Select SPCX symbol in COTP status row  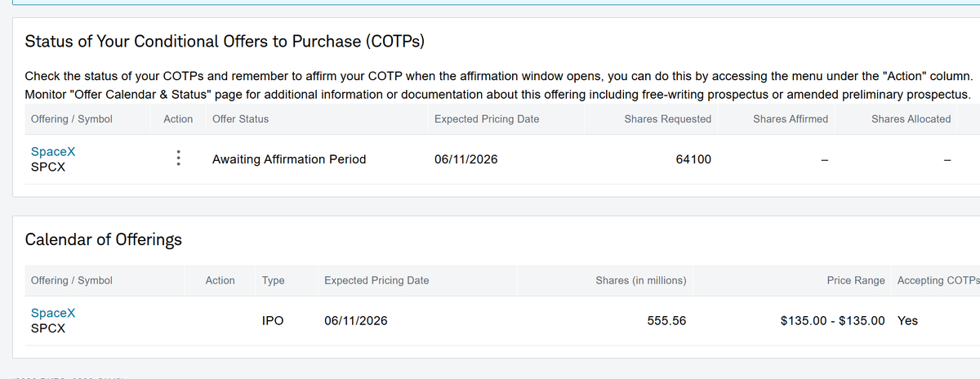point(47,167)
